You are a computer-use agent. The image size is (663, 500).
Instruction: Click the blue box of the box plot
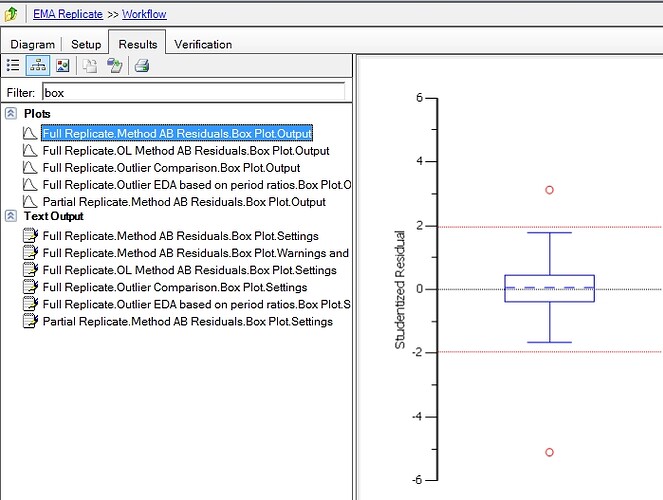pos(550,288)
